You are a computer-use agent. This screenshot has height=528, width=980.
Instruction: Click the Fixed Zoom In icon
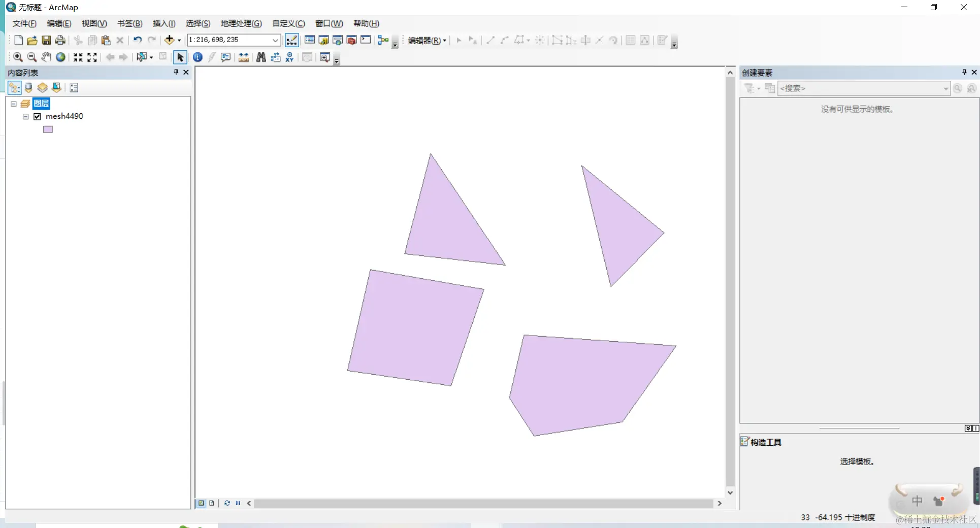point(78,57)
